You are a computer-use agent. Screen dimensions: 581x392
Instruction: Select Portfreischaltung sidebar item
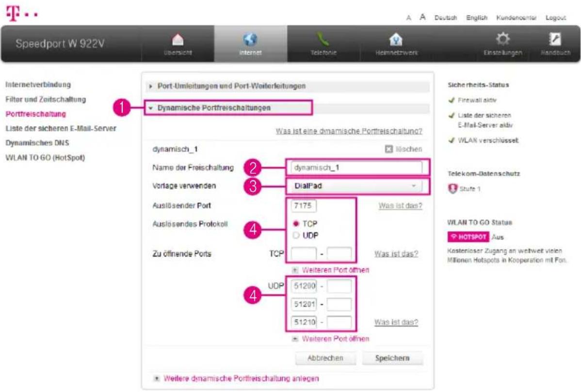coord(35,114)
